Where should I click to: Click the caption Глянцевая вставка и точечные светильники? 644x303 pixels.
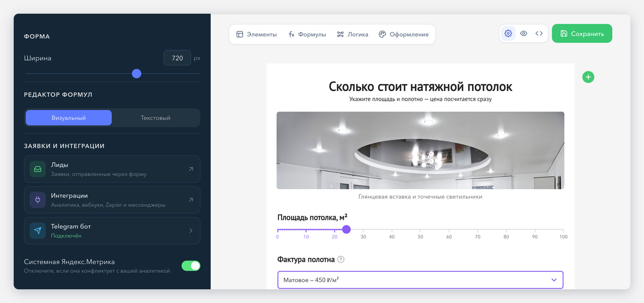420,197
